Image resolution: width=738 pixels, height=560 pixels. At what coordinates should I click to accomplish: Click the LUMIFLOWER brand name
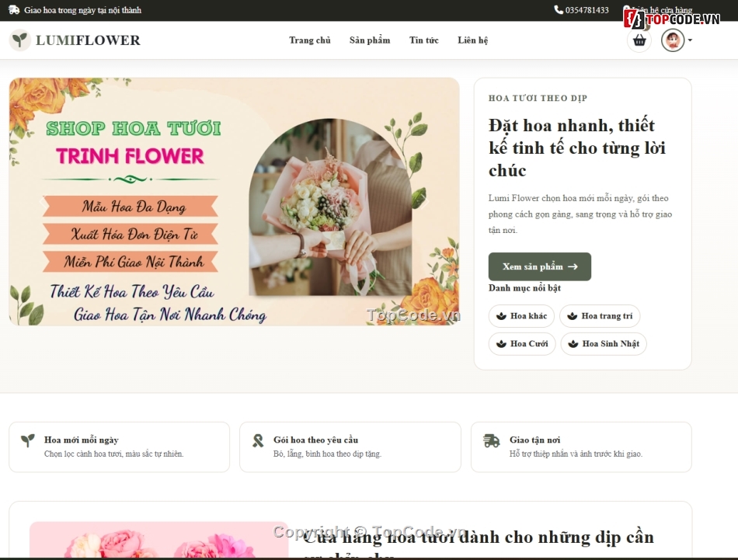click(x=88, y=40)
